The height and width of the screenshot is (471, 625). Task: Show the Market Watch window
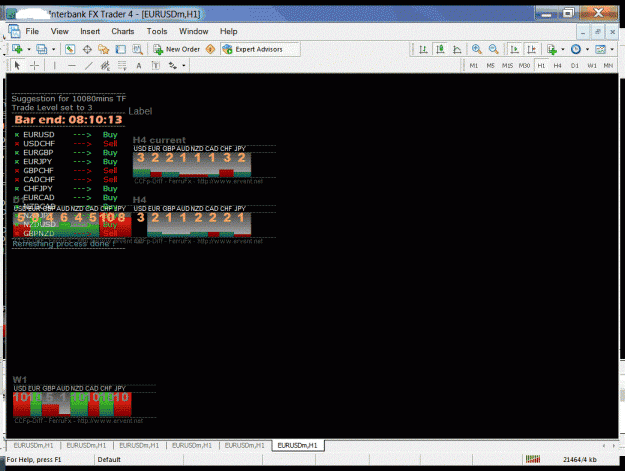(x=70, y=49)
